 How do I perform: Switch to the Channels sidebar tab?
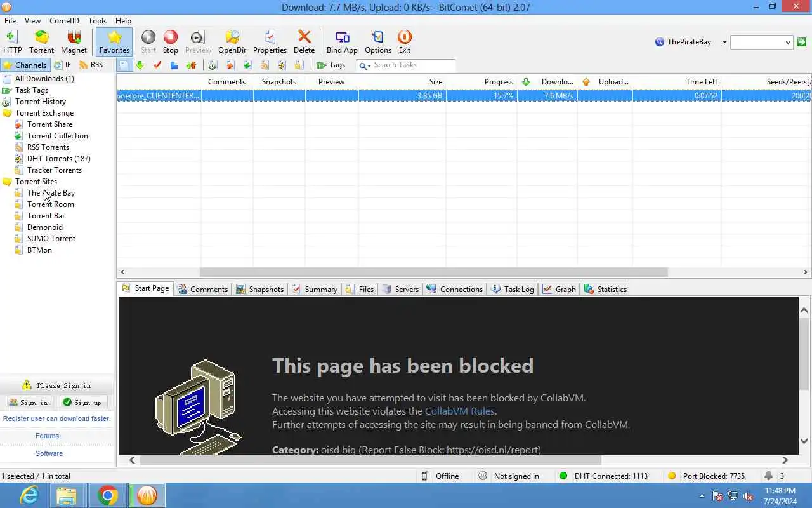click(x=25, y=65)
